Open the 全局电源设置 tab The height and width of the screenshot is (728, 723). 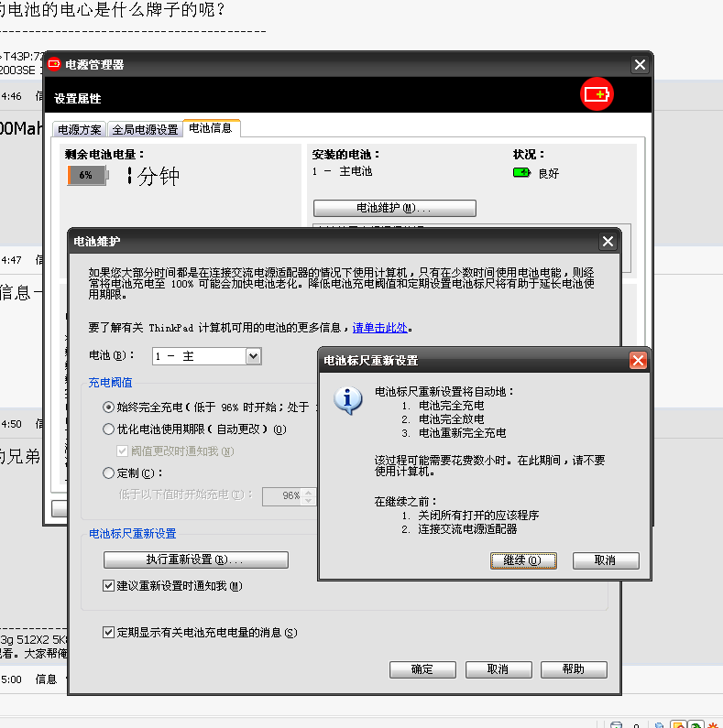point(145,129)
